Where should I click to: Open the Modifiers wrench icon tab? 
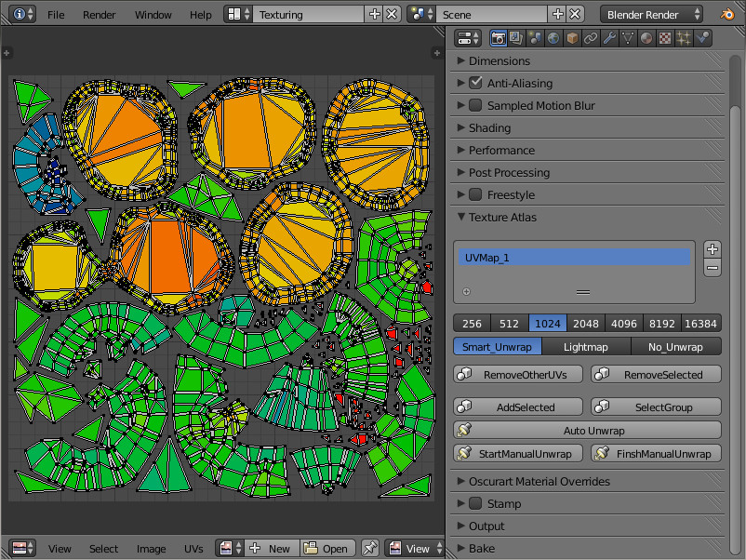609,38
